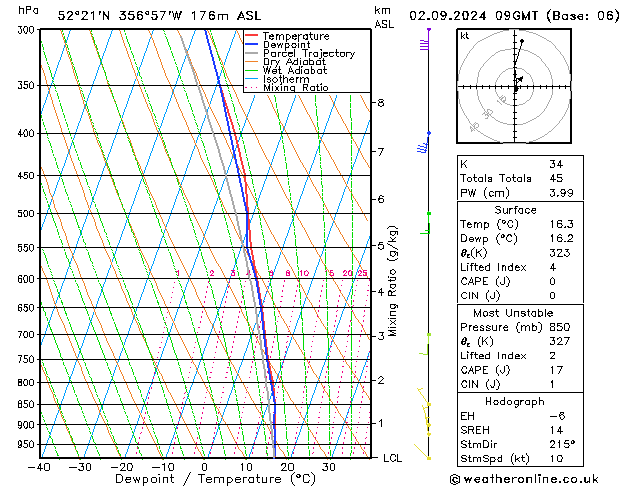629x486 pixels.
Task: Select the Isotherm legend entry
Action: point(251,79)
